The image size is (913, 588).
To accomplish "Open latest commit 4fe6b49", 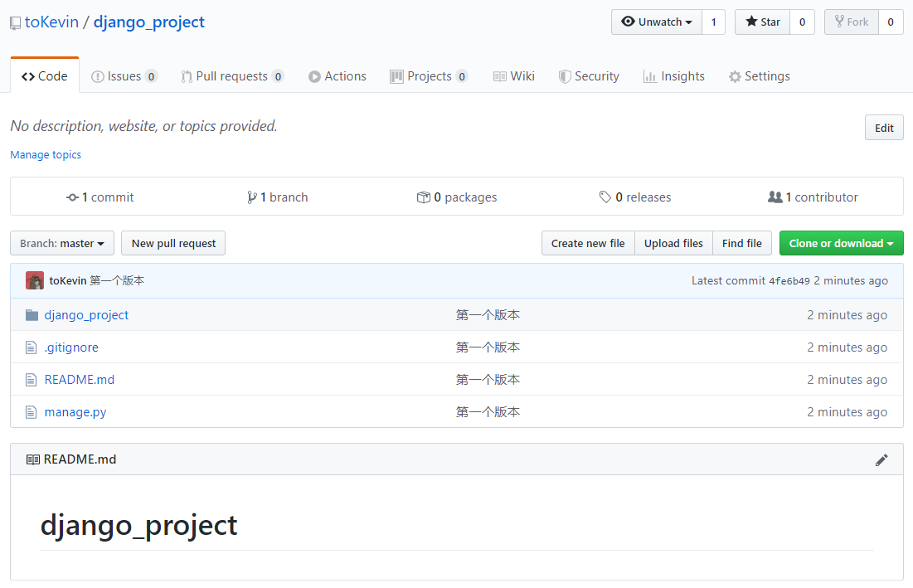I will pyautogui.click(x=789, y=281).
